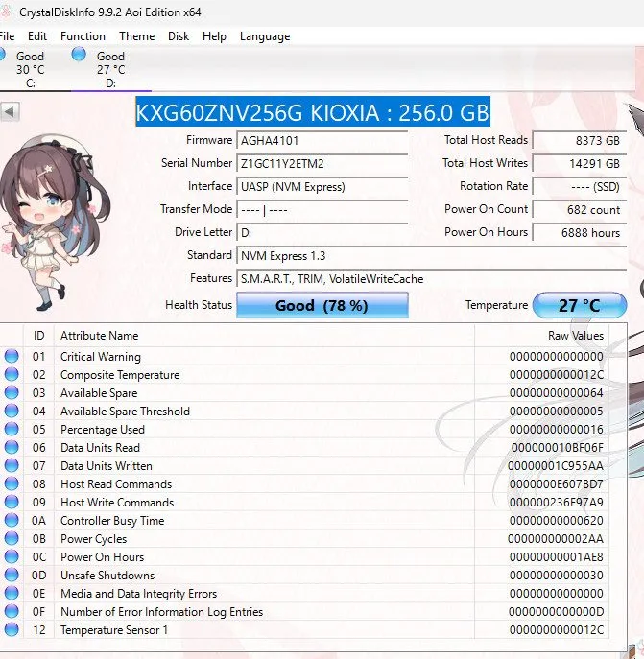Select the Composite Temperature attribute name
Screen dimensions: 644x659
point(120,375)
